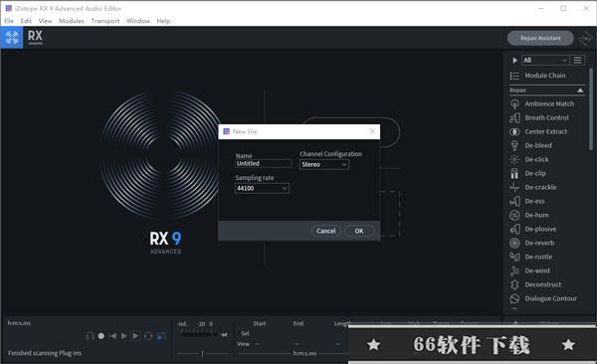Open the Dialogue Contour module
The height and width of the screenshot is (364, 597).
click(543, 298)
